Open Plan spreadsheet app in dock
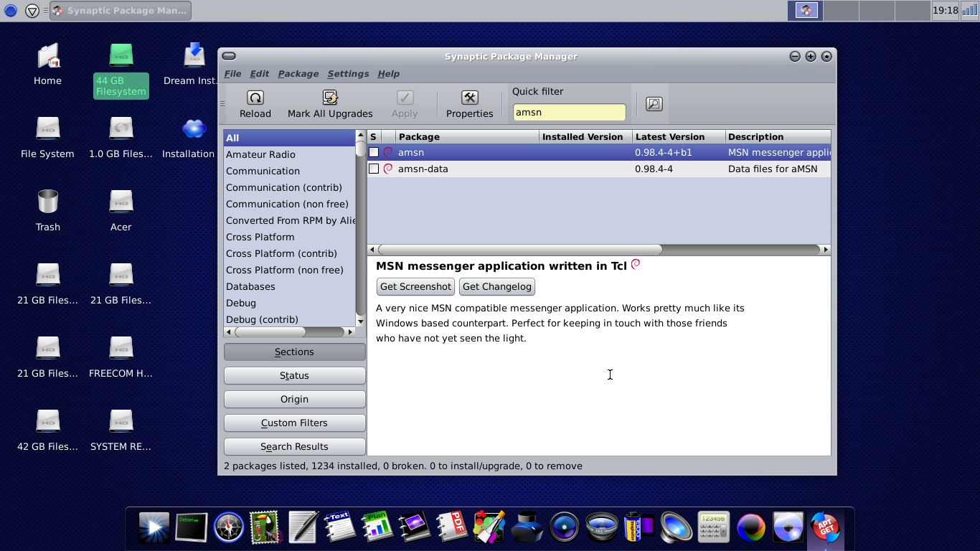The width and height of the screenshot is (980, 551). [377, 528]
